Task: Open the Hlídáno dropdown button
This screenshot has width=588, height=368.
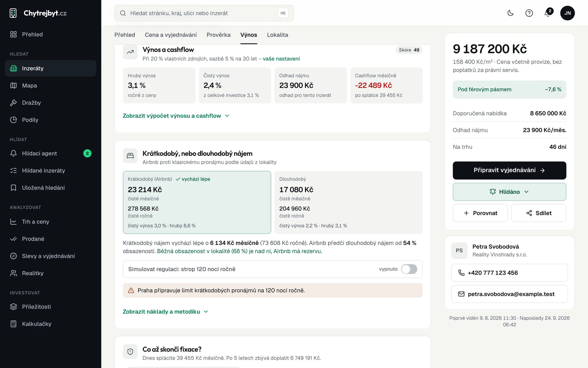Action: (x=509, y=192)
